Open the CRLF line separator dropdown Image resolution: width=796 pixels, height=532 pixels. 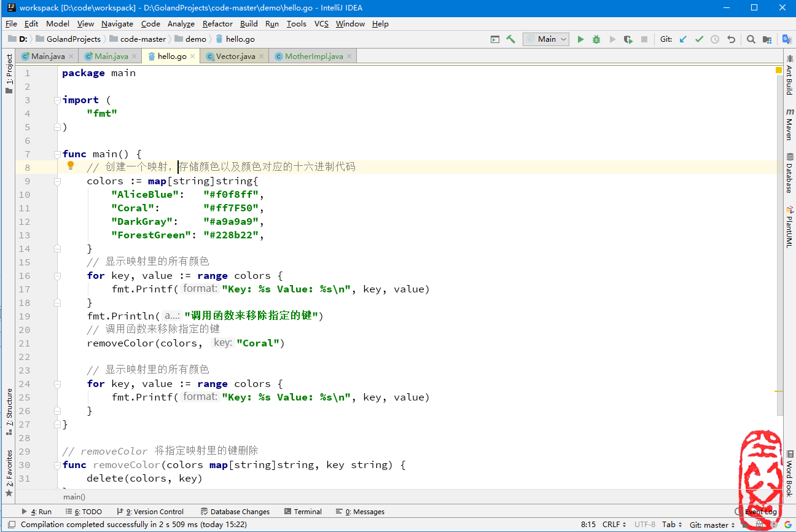click(614, 525)
